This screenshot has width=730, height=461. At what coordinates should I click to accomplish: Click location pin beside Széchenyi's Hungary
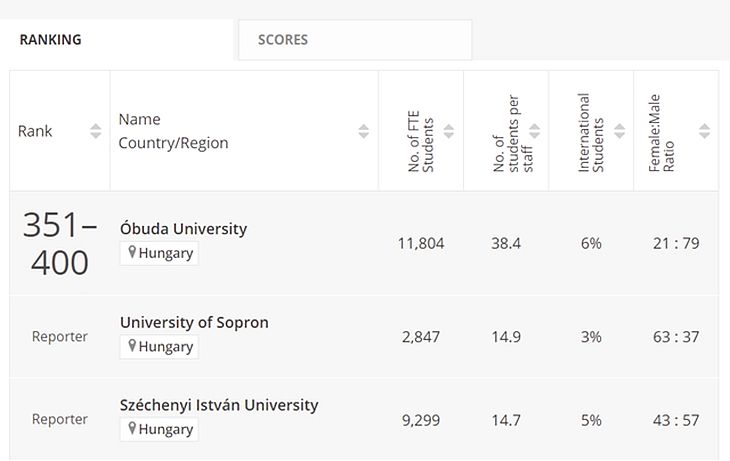pyautogui.click(x=131, y=429)
